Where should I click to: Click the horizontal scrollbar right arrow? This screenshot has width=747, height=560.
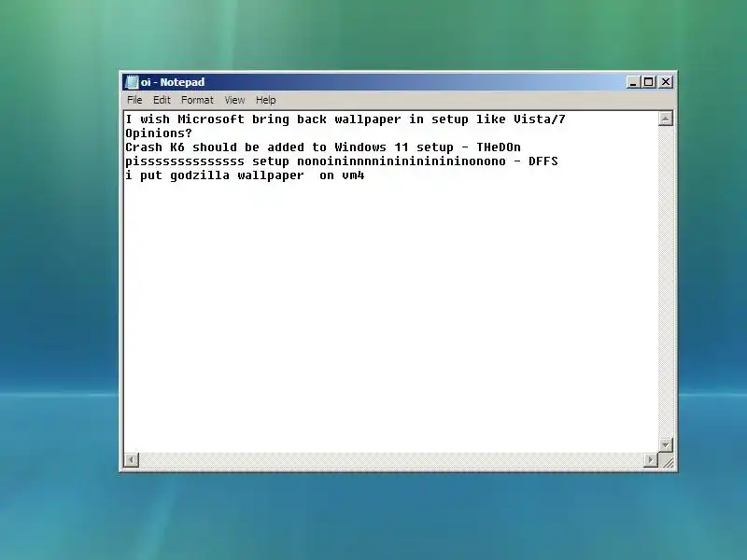(651, 460)
